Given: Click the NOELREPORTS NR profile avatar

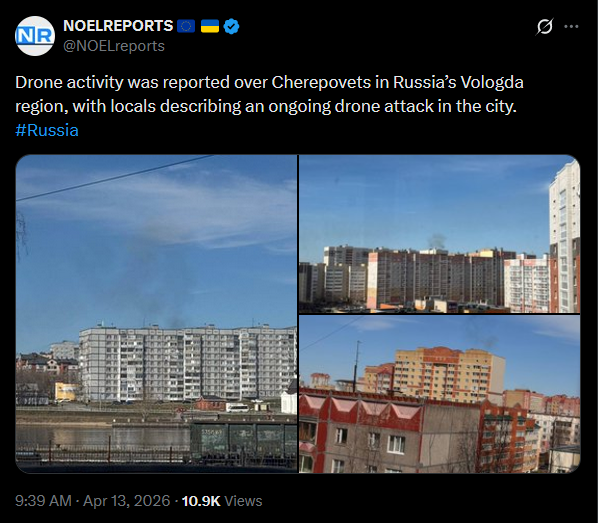Looking at the screenshot, I should (x=35, y=36).
